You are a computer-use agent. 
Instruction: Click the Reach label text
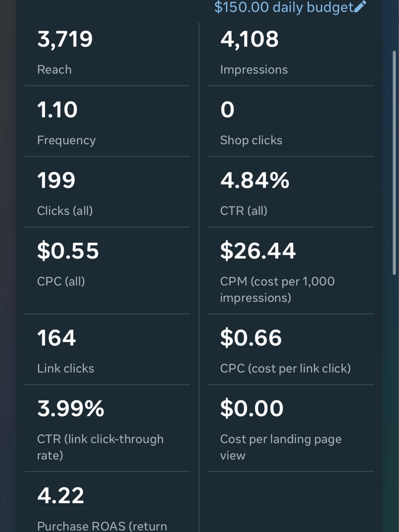point(54,70)
